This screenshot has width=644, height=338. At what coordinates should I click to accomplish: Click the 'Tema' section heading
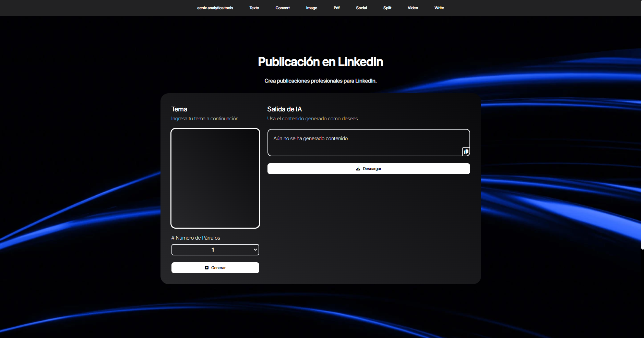pyautogui.click(x=179, y=109)
